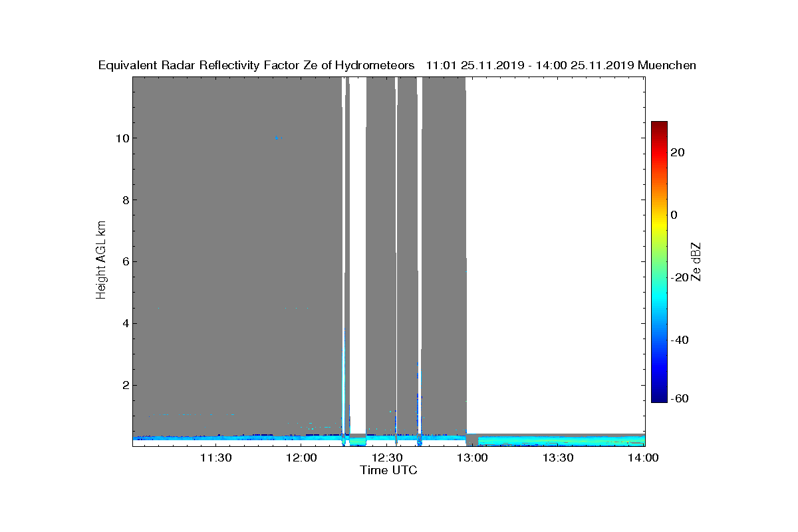Click the 11:30 time tick label
Viewport: 798px width, 532px height.
click(x=217, y=458)
